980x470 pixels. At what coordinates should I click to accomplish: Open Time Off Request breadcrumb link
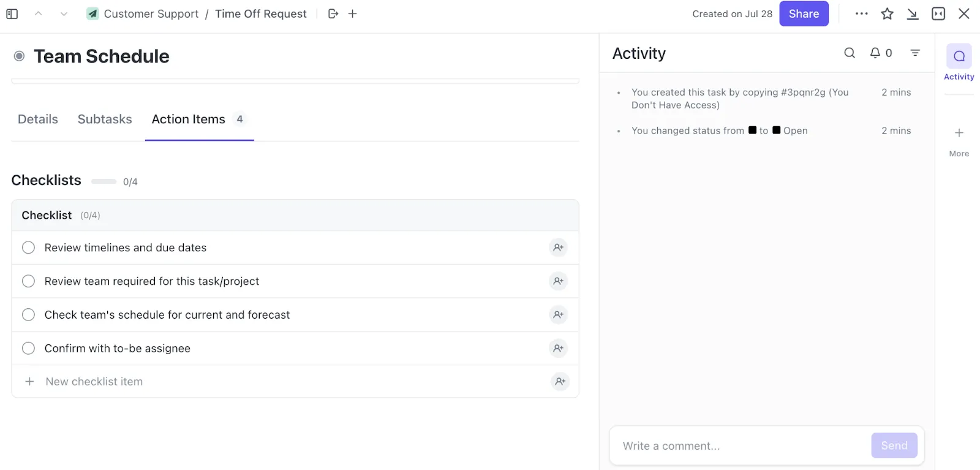coord(261,13)
